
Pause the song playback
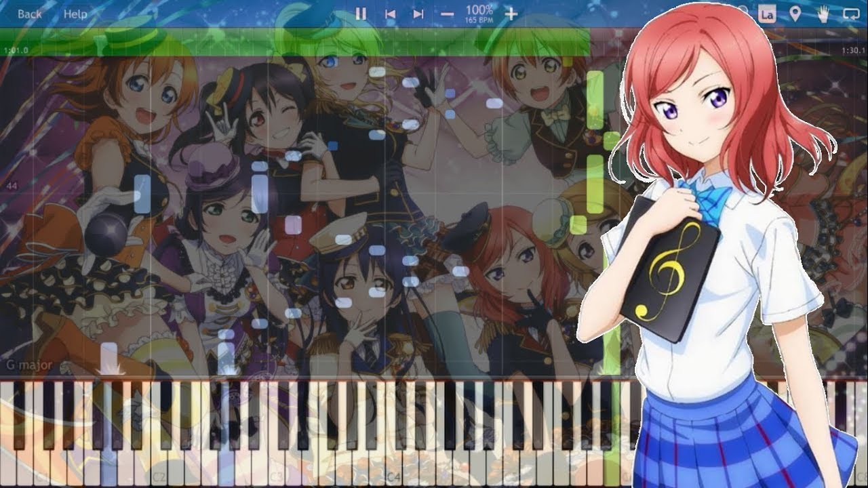[361, 14]
